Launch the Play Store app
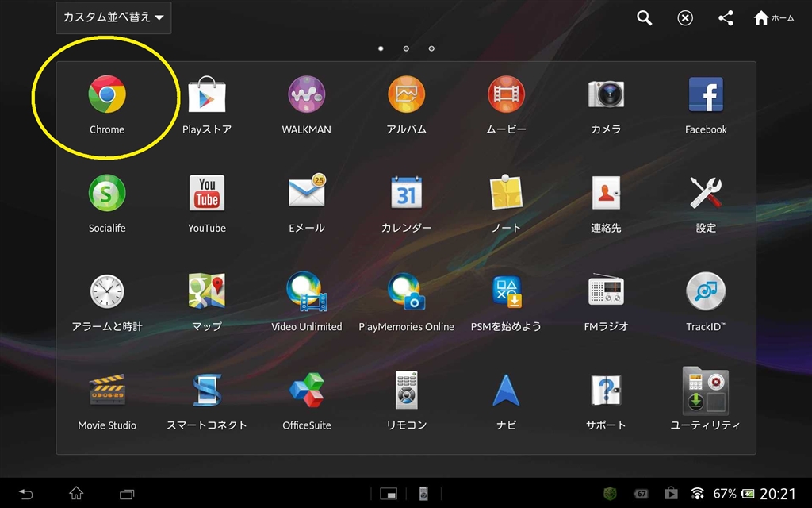This screenshot has height=508, width=812. [207, 96]
